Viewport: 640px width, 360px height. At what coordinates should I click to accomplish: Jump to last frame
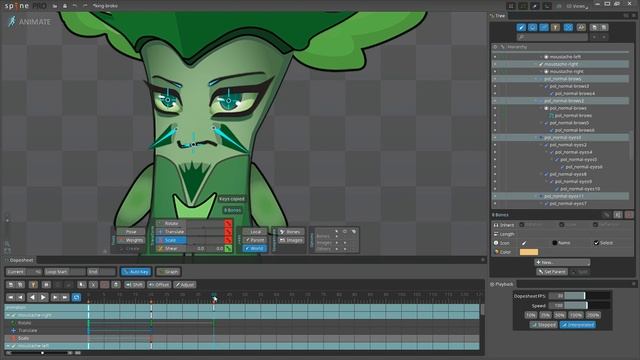65,297
